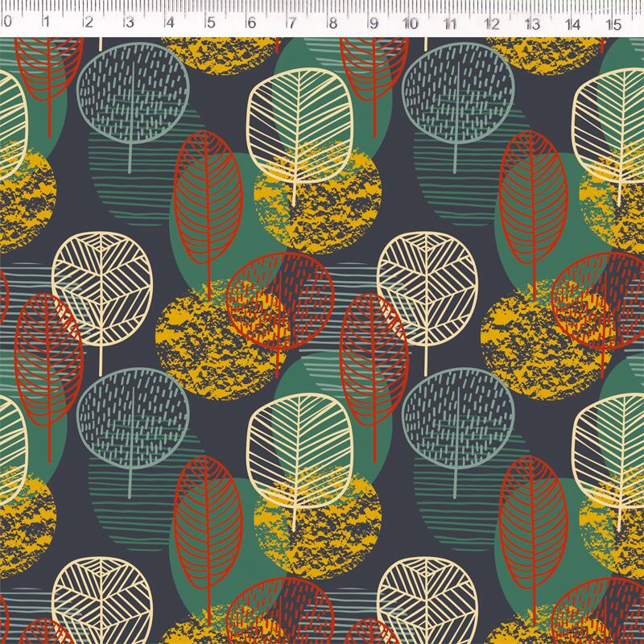Click the ruler number 1
This screenshot has height=644, width=644.
47,22
